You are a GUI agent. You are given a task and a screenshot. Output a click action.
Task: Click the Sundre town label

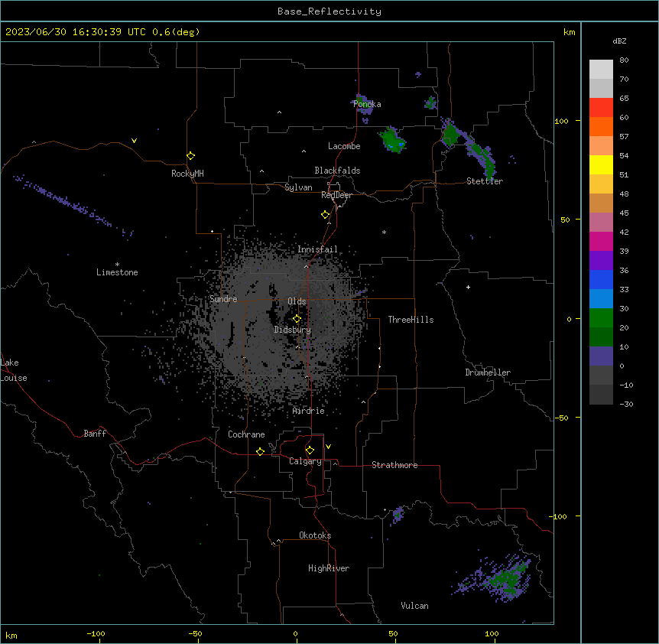[x=223, y=299]
